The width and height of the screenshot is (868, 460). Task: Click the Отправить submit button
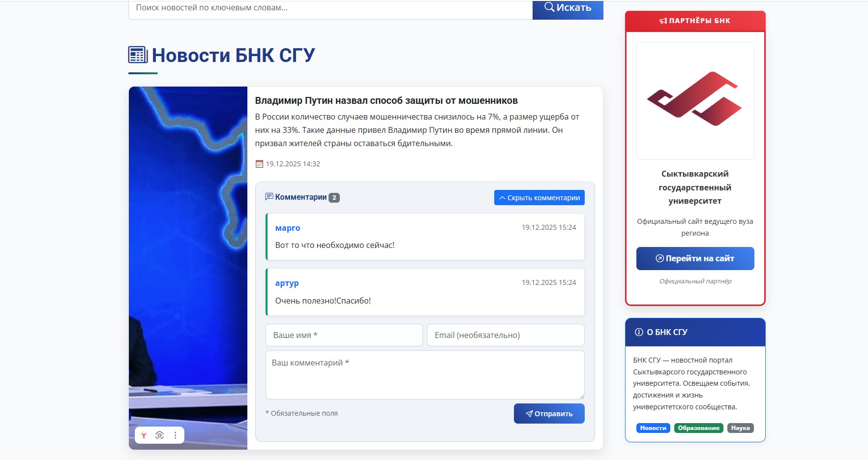click(549, 414)
